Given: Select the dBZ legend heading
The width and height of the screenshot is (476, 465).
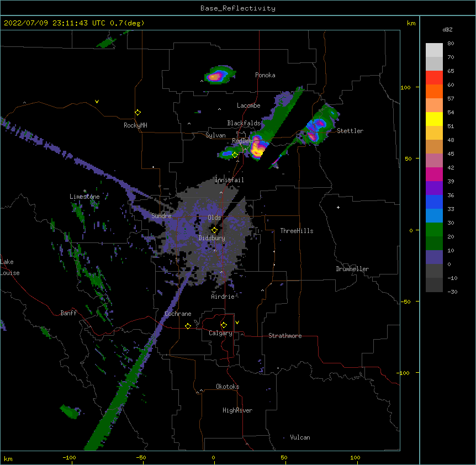Looking at the screenshot, I should pos(447,30).
